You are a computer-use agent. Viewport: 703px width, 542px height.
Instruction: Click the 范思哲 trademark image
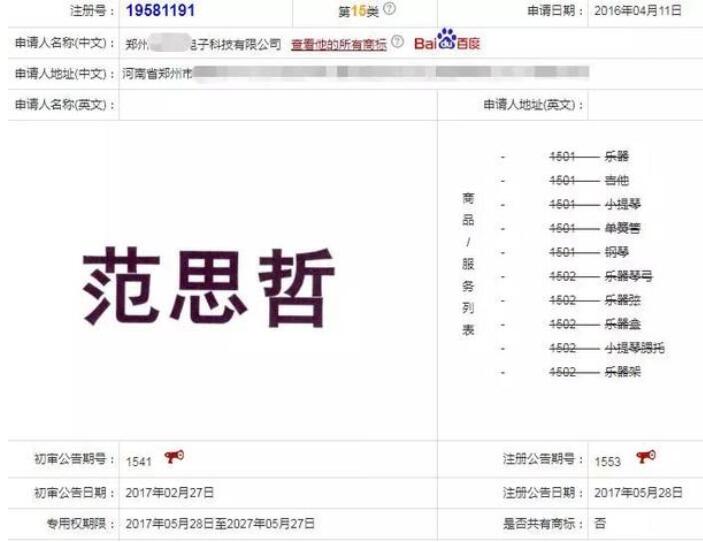(209, 286)
